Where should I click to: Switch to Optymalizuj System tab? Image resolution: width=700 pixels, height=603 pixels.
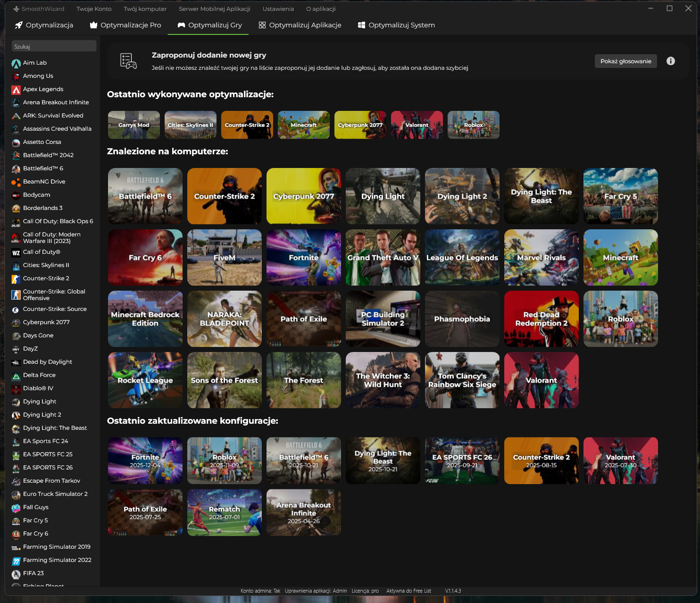(x=396, y=25)
